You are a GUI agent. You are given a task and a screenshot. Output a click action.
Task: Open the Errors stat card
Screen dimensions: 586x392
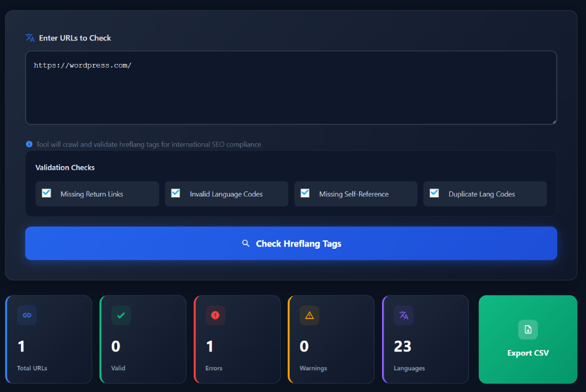(237, 339)
